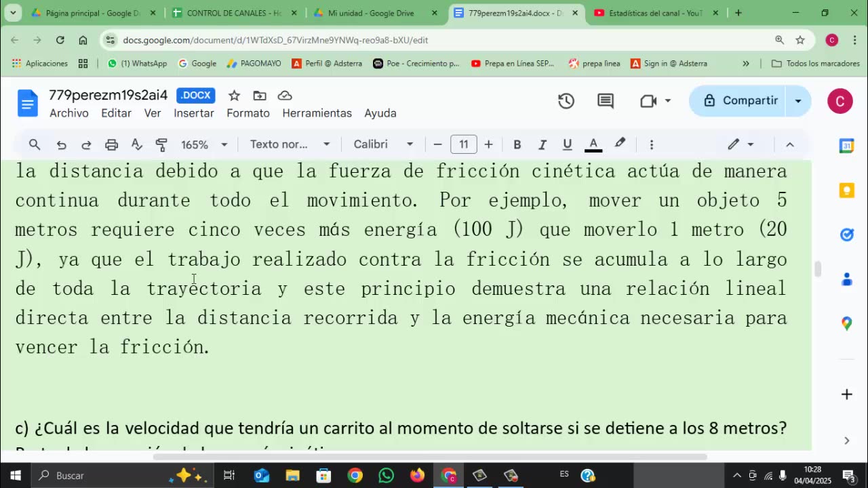Open the Editar menu
This screenshot has width=868, height=488.
point(116,113)
